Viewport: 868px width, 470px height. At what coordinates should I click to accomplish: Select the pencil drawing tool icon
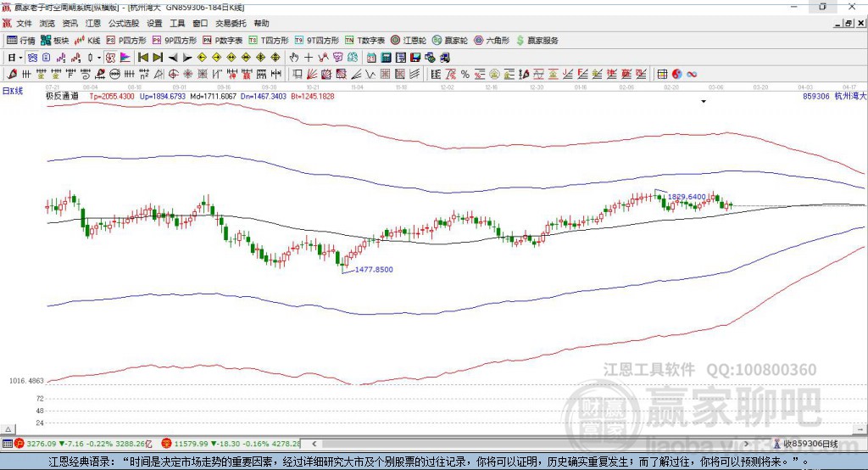(x=12, y=74)
